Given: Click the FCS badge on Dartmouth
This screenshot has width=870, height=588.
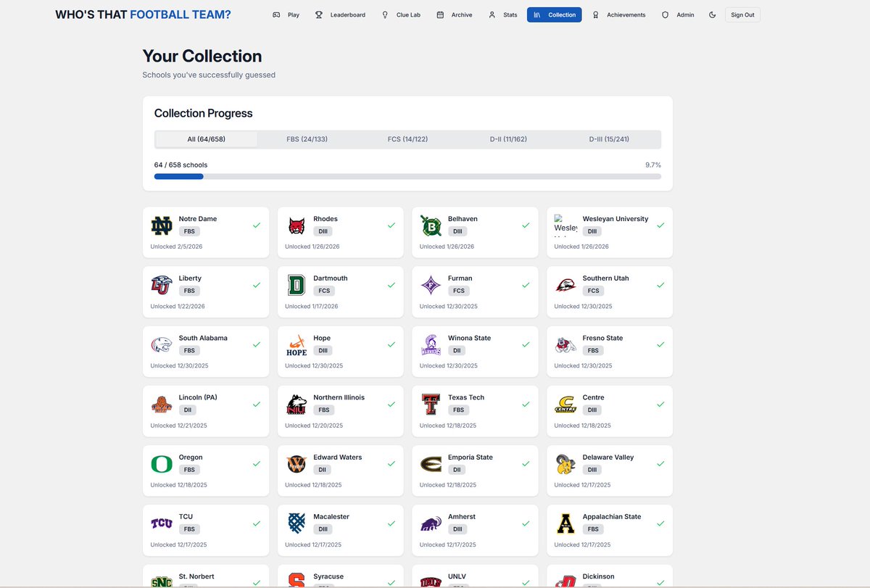Looking at the screenshot, I should coord(324,291).
